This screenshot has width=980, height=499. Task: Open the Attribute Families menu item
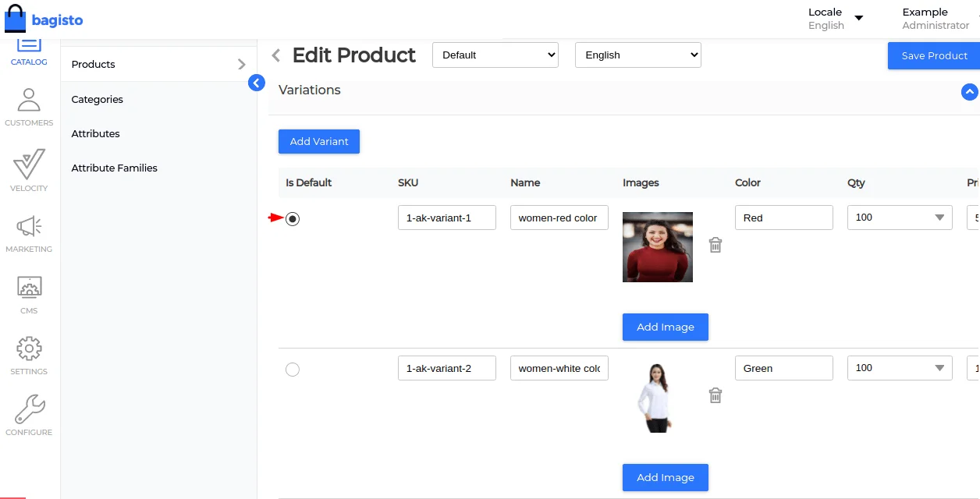[114, 168]
